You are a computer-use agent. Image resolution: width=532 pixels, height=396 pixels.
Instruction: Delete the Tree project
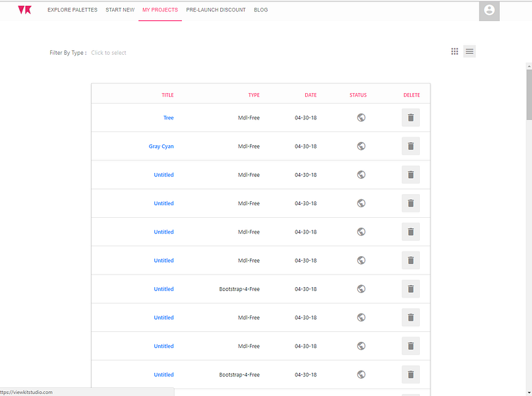[411, 117]
